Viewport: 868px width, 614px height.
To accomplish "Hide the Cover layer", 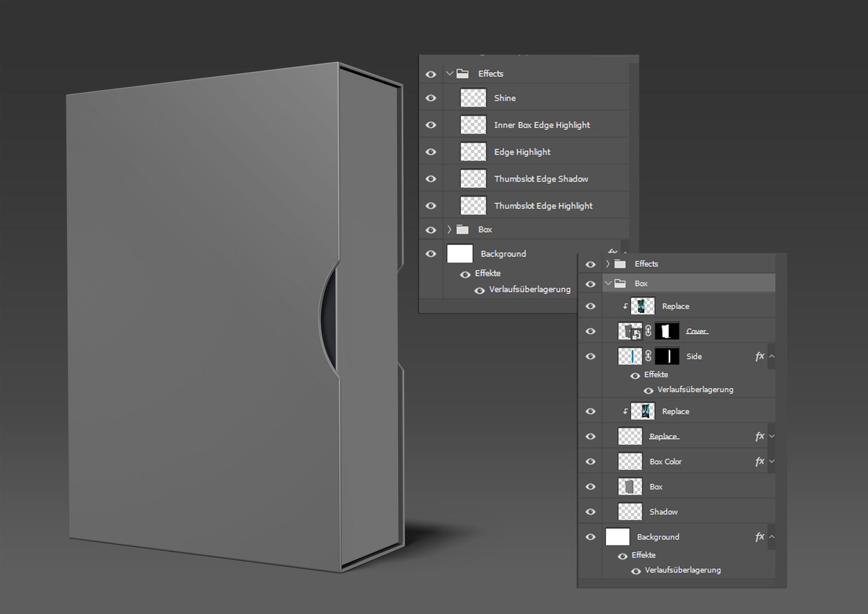I will coord(590,331).
